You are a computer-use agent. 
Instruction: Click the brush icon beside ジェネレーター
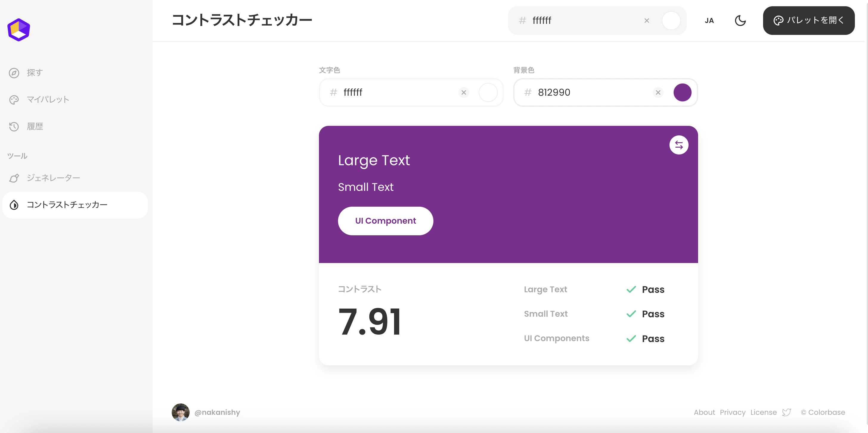[14, 178]
